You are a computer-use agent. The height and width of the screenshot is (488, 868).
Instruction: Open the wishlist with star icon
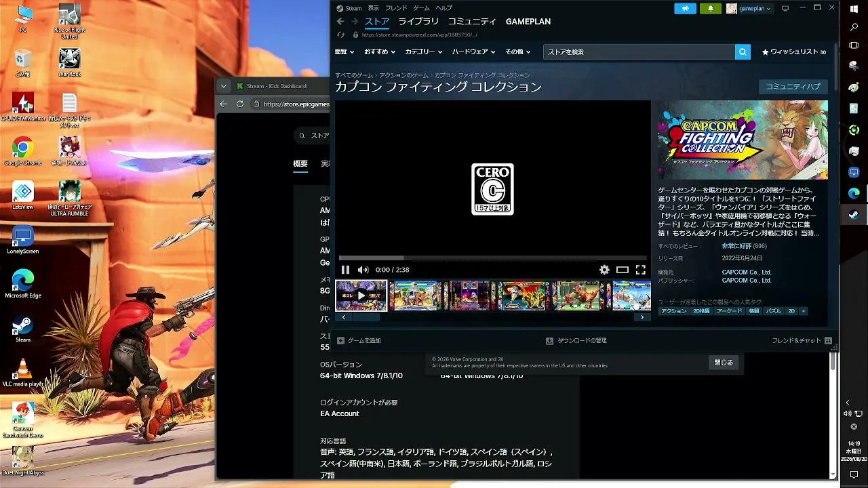(794, 52)
